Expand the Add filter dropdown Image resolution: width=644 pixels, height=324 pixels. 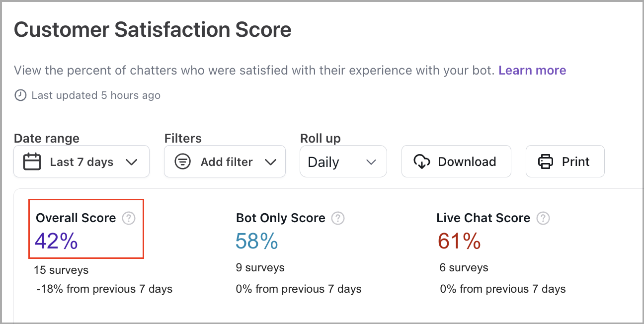(225, 162)
